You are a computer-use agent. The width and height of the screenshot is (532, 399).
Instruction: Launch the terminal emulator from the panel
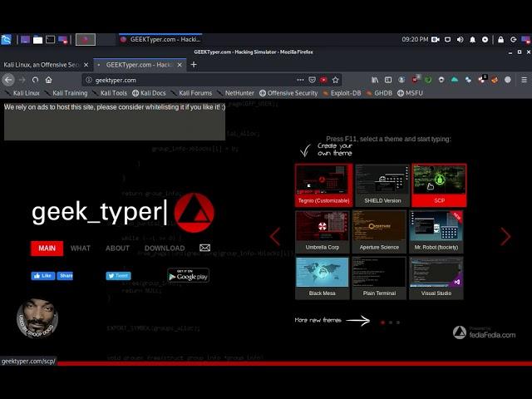point(50,40)
